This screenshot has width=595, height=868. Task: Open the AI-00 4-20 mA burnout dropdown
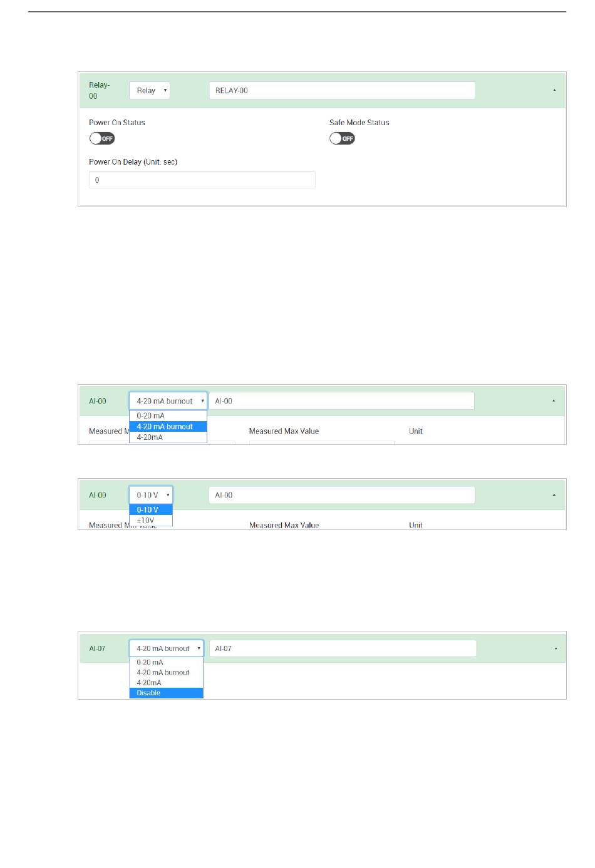[x=168, y=401]
